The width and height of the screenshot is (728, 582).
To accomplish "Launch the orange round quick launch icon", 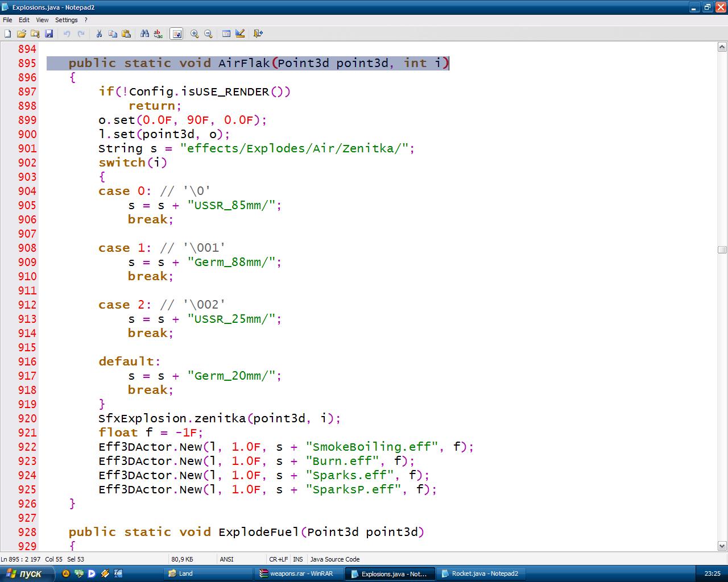I will 66,573.
